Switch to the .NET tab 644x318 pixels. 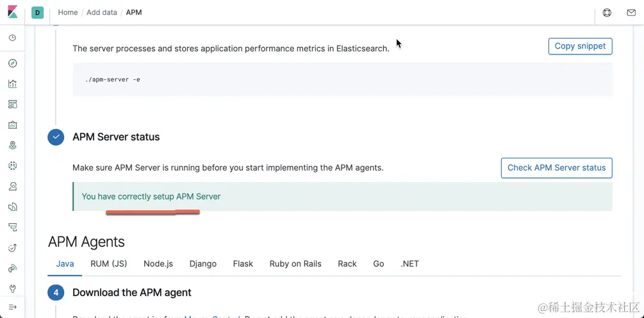point(409,264)
